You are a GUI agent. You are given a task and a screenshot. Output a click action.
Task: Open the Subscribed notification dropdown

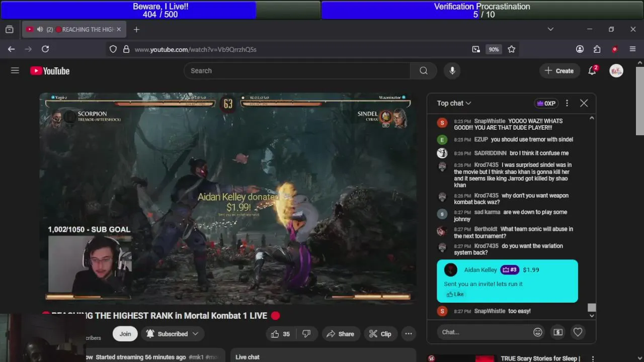pyautogui.click(x=172, y=334)
